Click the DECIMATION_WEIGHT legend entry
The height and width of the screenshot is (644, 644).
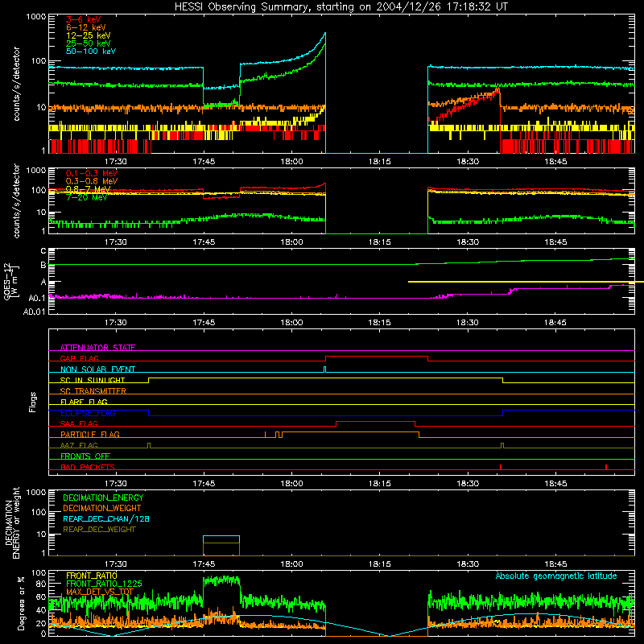point(102,508)
